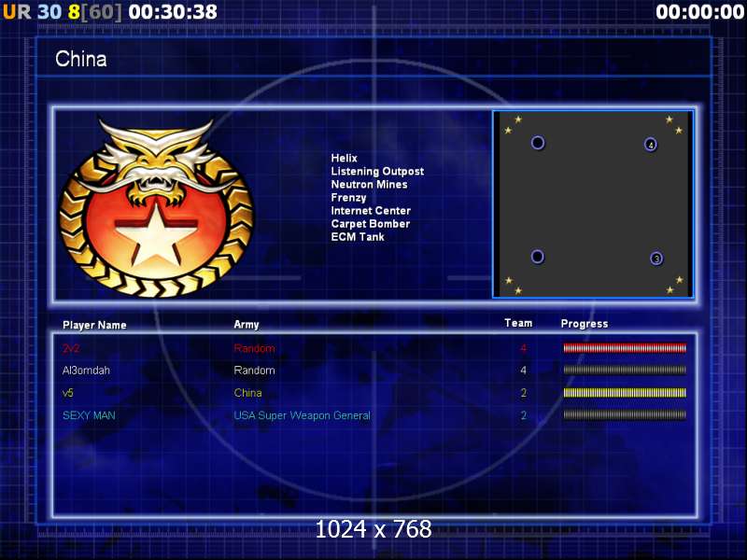Screen dimensions: 747x560
Task: Click the 00:30:38 timer overlay
Action: 173,12
